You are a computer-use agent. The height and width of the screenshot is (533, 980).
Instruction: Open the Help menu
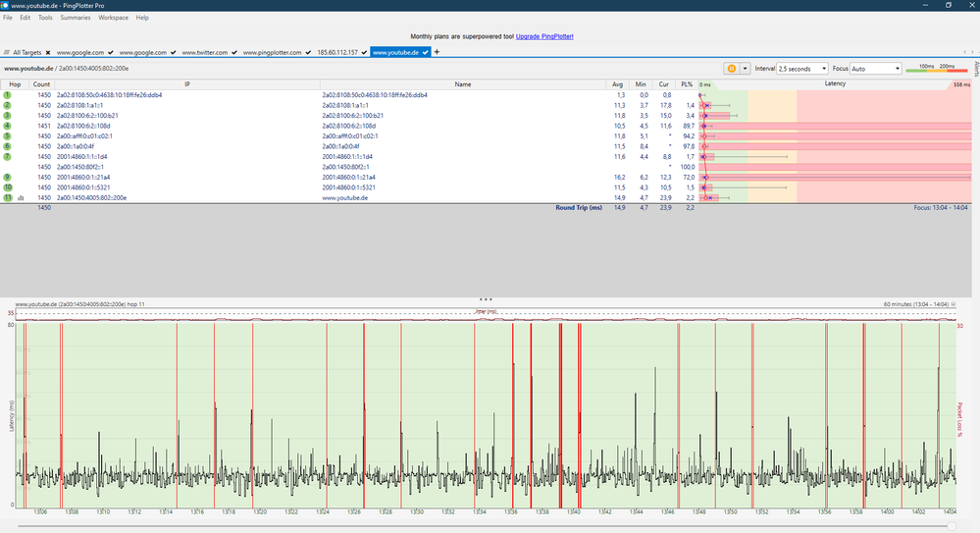[x=142, y=18]
